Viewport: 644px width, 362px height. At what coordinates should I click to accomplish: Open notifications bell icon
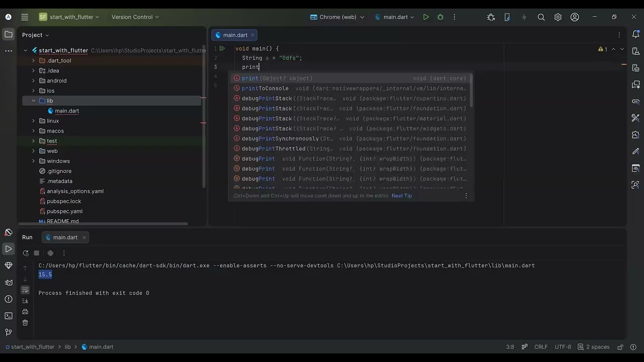point(635,35)
